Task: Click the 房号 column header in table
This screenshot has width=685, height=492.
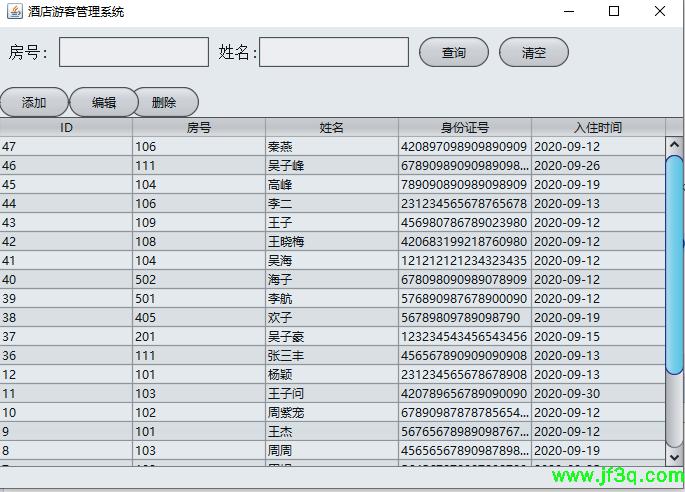Action: click(198, 127)
